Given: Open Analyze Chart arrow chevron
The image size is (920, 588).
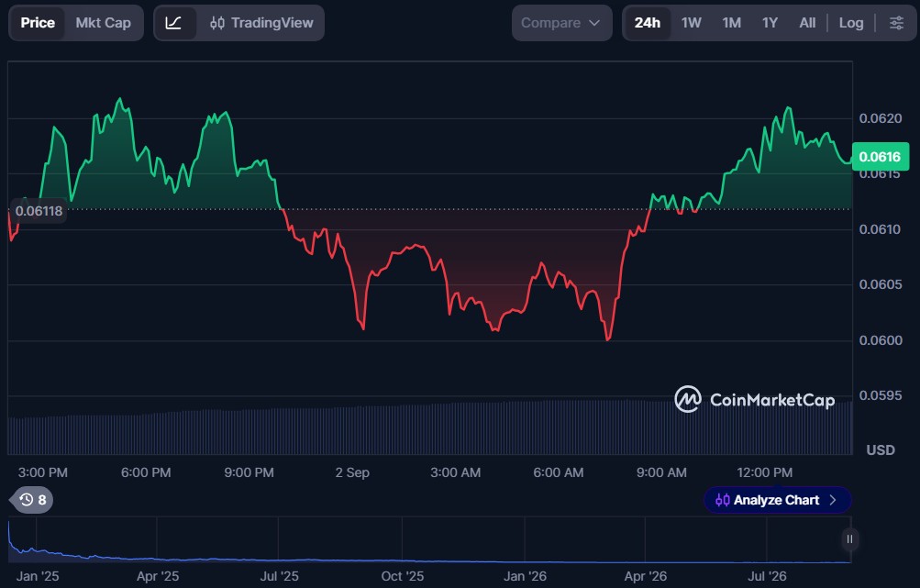Looking at the screenshot, I should pyautogui.click(x=833, y=500).
